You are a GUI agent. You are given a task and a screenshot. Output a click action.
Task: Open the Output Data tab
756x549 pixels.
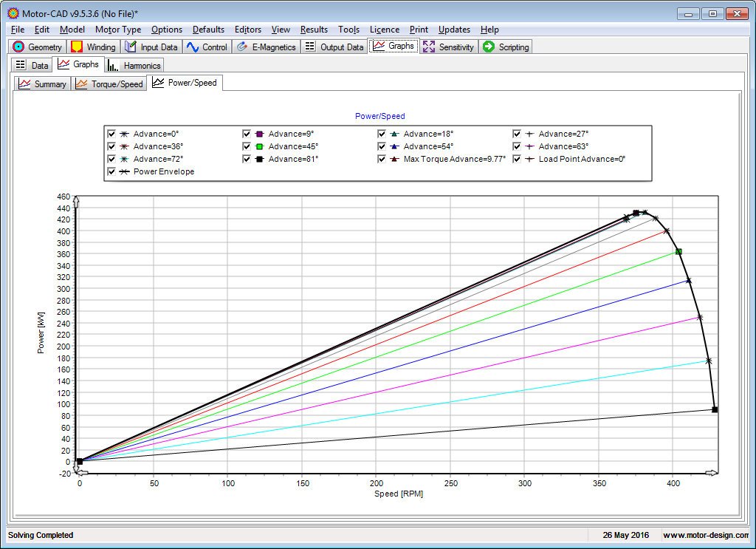[334, 47]
